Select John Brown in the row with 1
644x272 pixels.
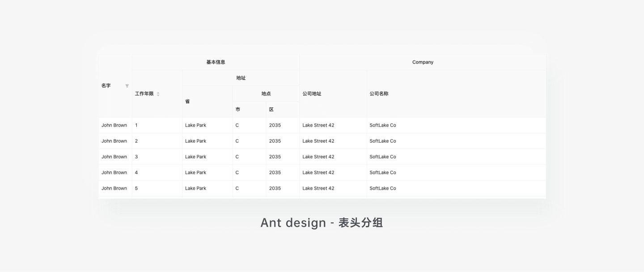point(114,125)
